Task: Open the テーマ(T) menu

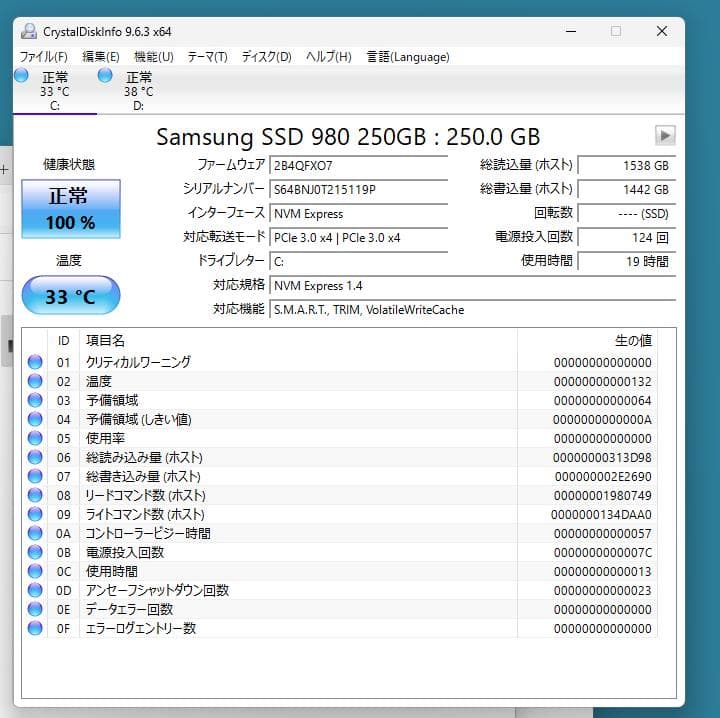Action: click(x=207, y=57)
